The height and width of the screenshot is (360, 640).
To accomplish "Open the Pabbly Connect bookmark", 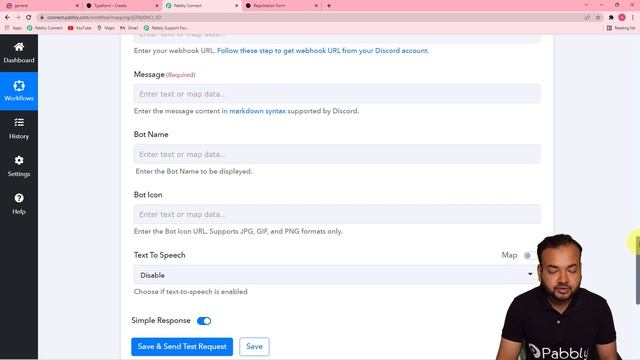I will pos(45,28).
